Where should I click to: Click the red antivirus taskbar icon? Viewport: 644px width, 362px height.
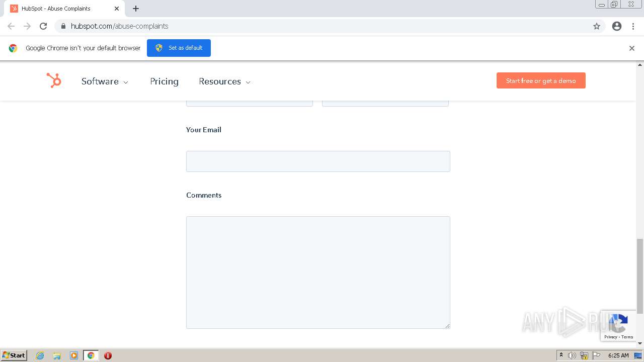(108, 355)
